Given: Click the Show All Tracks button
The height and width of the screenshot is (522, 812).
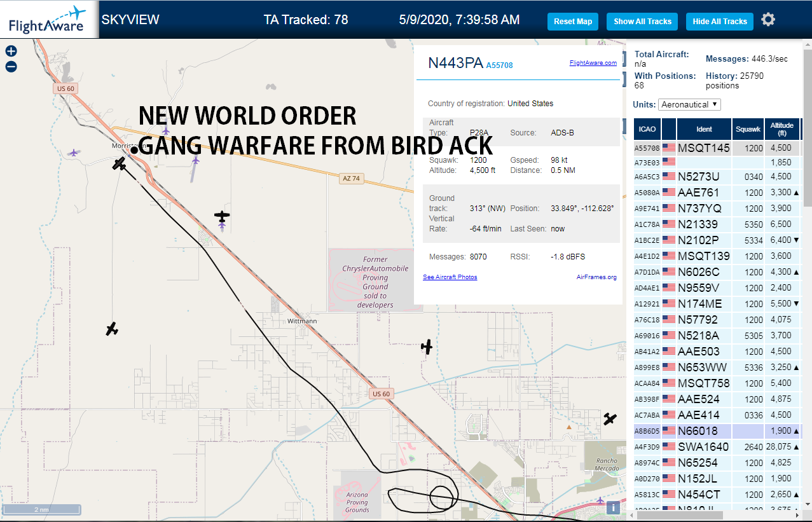Looking at the screenshot, I should click(x=642, y=22).
